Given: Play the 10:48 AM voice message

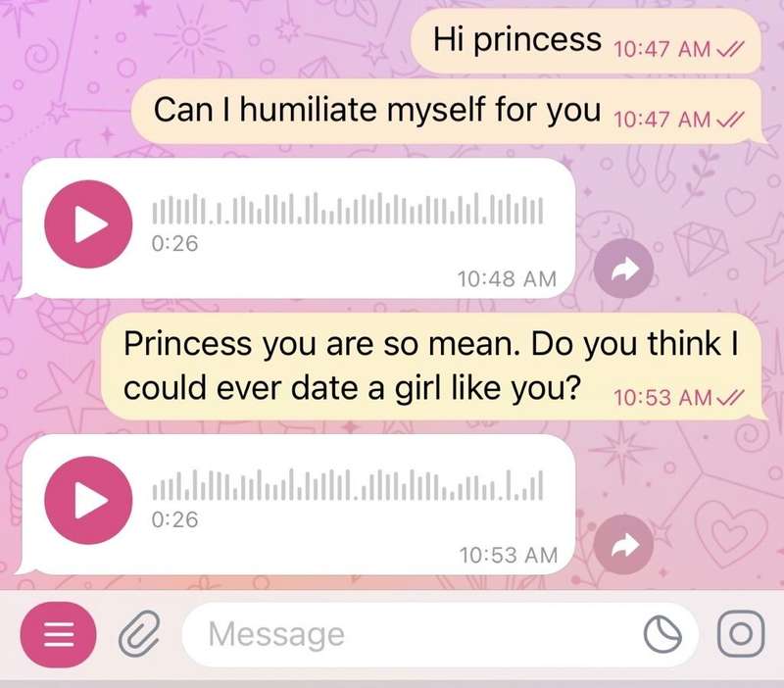Looking at the screenshot, I should (x=88, y=224).
